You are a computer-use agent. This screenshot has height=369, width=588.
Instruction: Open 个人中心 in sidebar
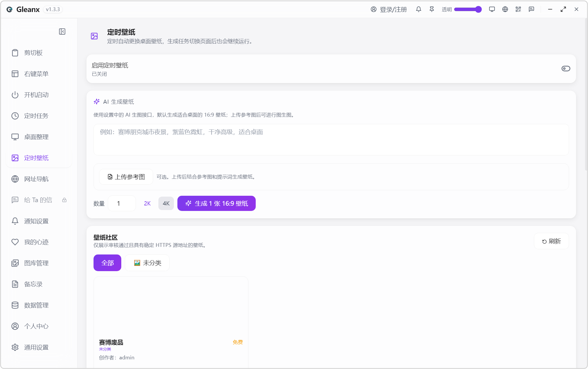[39, 326]
